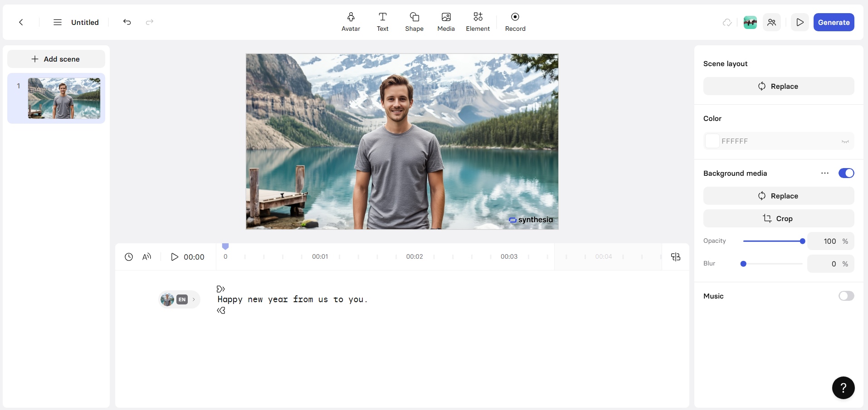The height and width of the screenshot is (410, 868).
Task: Open the timing clock icon
Action: pyautogui.click(x=129, y=257)
